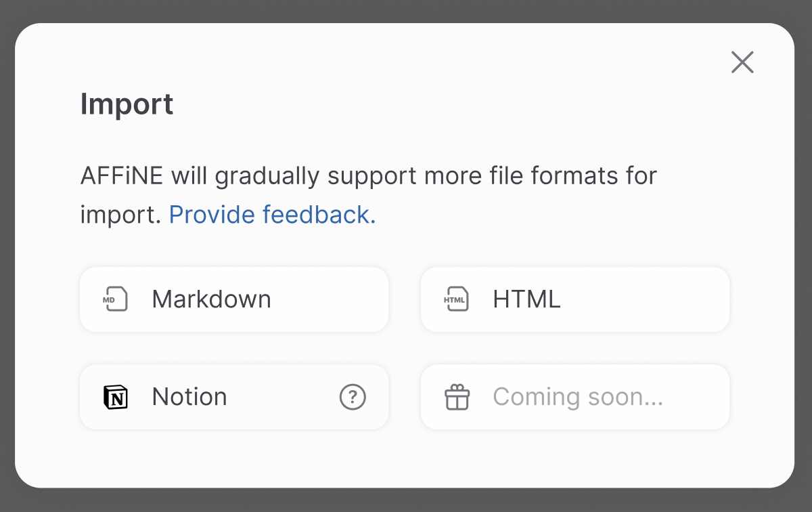Click the Markdown label text

[211, 299]
